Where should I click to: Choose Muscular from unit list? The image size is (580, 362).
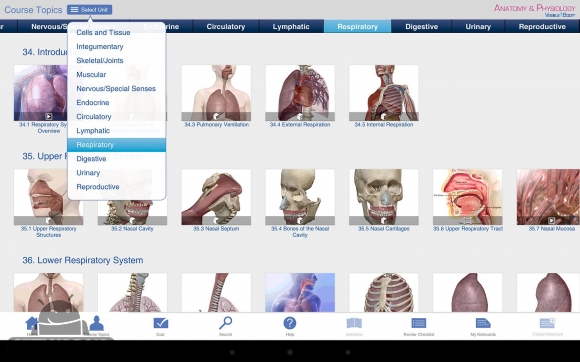point(91,75)
